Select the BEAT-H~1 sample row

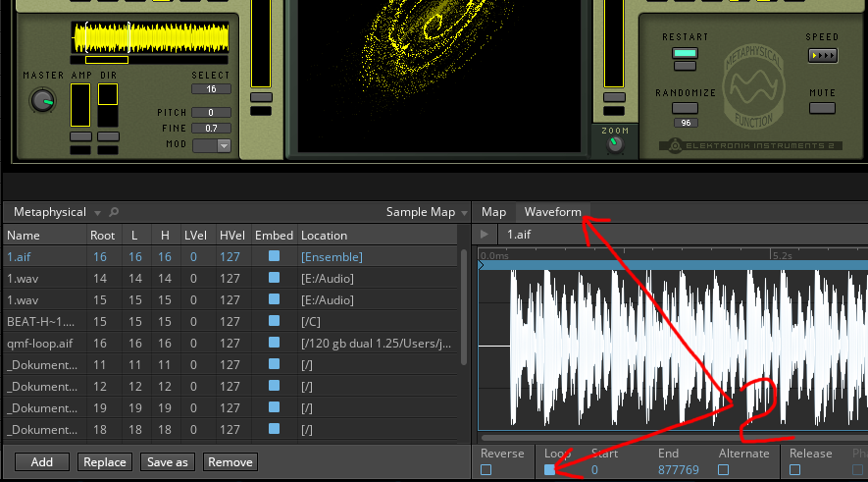[230, 322]
